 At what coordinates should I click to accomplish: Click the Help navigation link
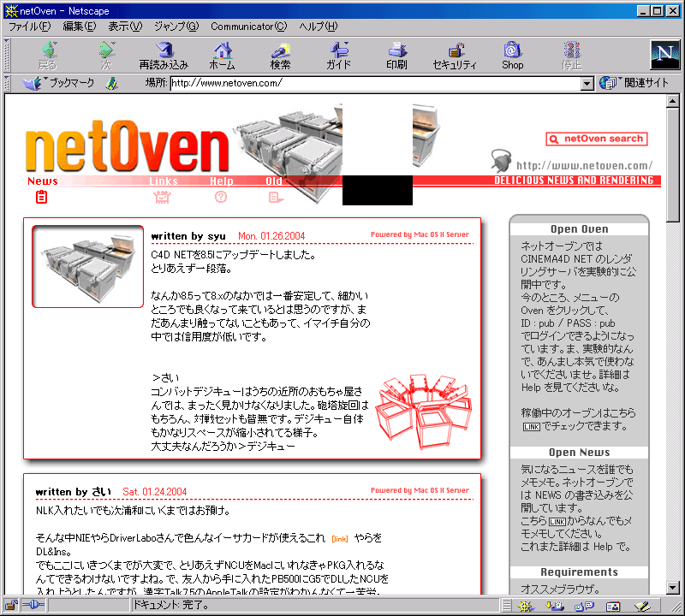tap(222, 181)
